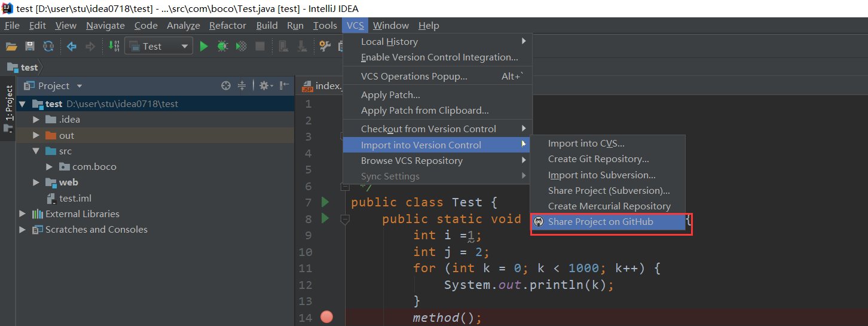
Task: Choose Share Project on GitHub
Action: 608,222
